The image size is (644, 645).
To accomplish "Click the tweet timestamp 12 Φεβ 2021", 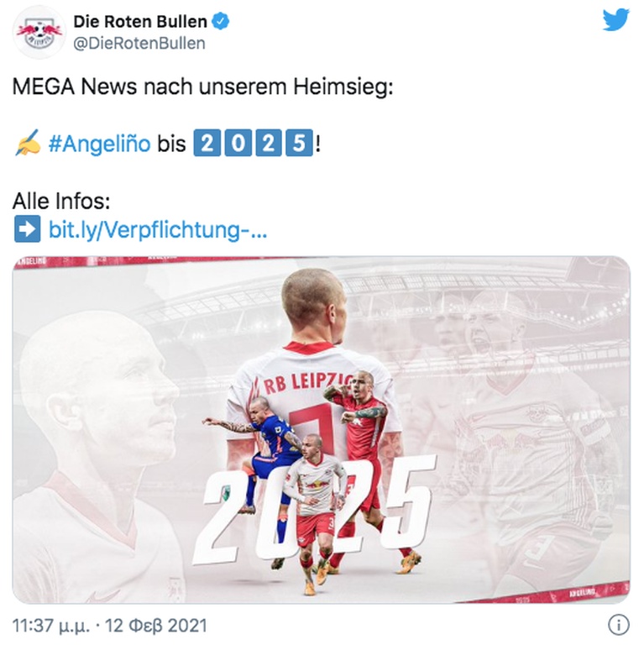I will point(155,626).
